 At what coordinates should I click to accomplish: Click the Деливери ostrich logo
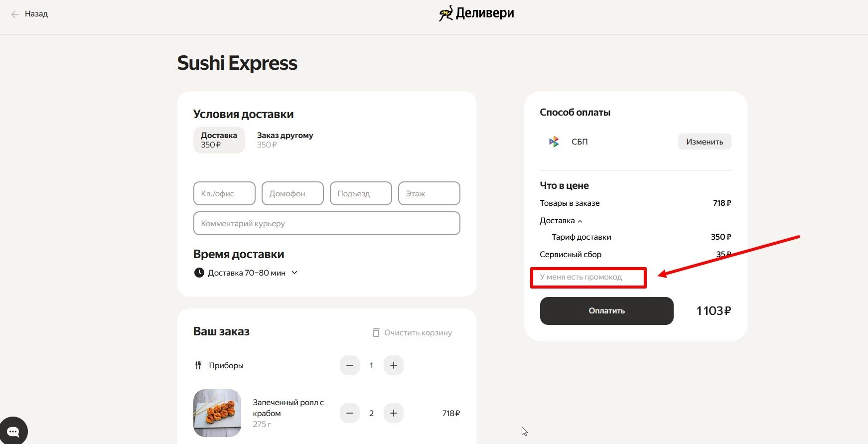click(445, 13)
